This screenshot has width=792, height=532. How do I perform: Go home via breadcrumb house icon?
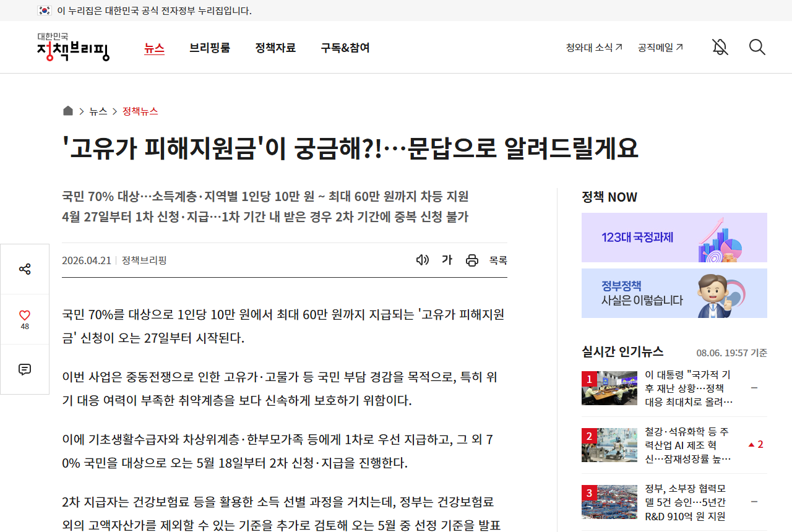pos(68,111)
